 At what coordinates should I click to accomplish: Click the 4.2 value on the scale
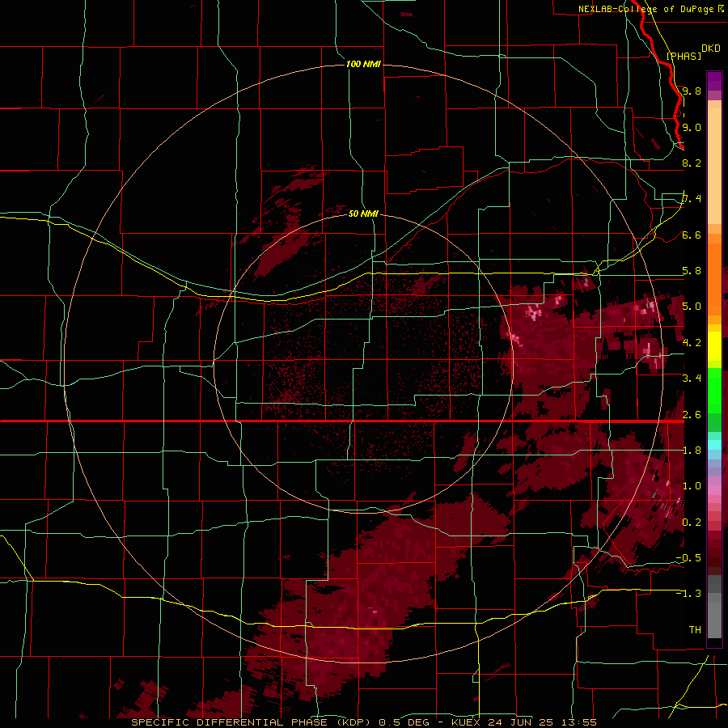coord(692,343)
